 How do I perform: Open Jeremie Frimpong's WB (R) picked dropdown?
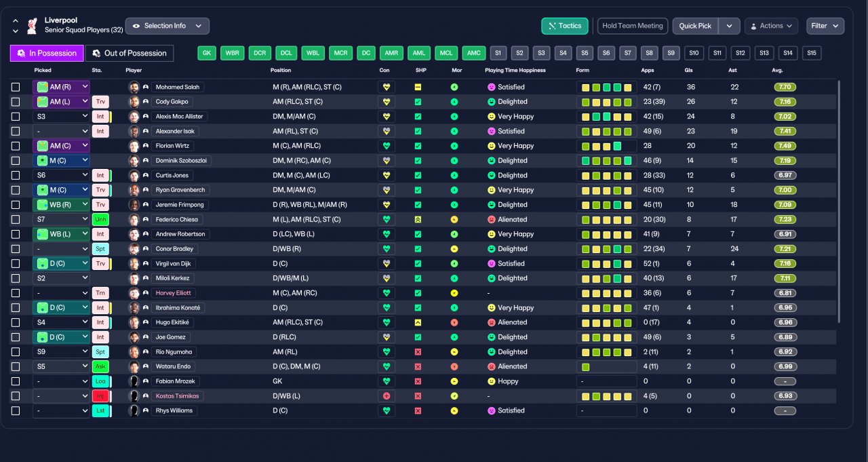pyautogui.click(x=62, y=205)
